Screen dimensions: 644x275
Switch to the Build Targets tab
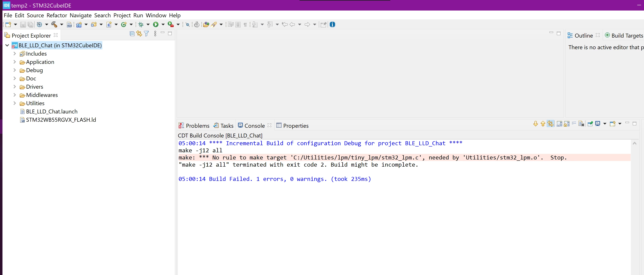pyautogui.click(x=624, y=36)
